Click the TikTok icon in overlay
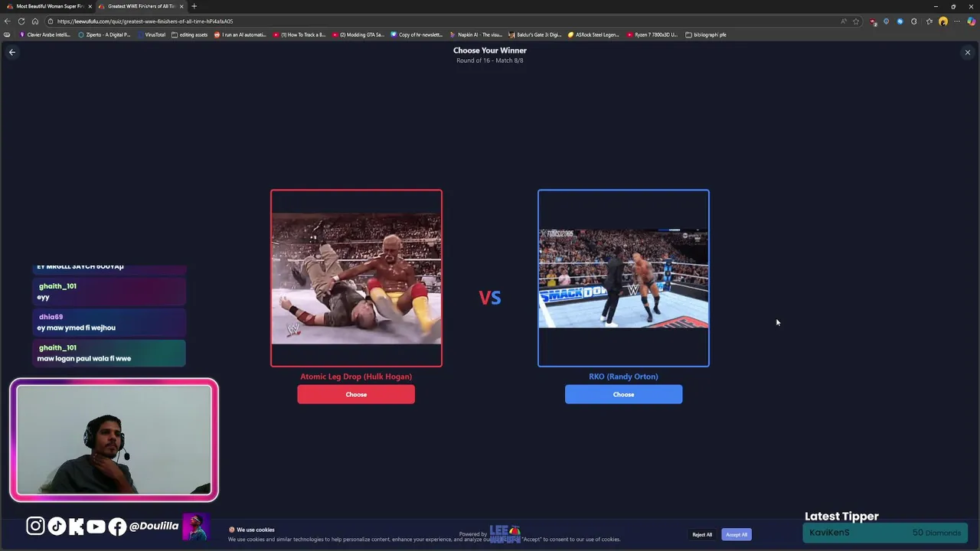This screenshot has height=551, width=980. [x=57, y=526]
